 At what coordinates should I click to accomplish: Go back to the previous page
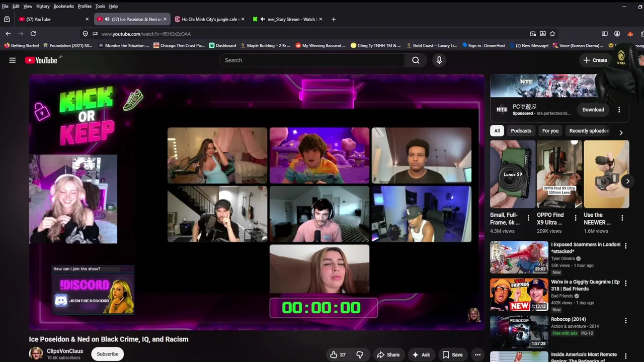coord(8,34)
